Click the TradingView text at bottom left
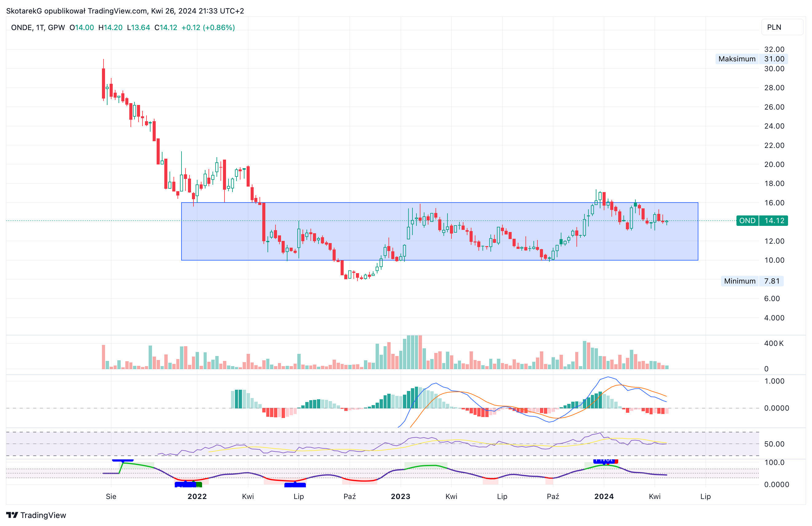The height and width of the screenshot is (526, 812). click(43, 515)
